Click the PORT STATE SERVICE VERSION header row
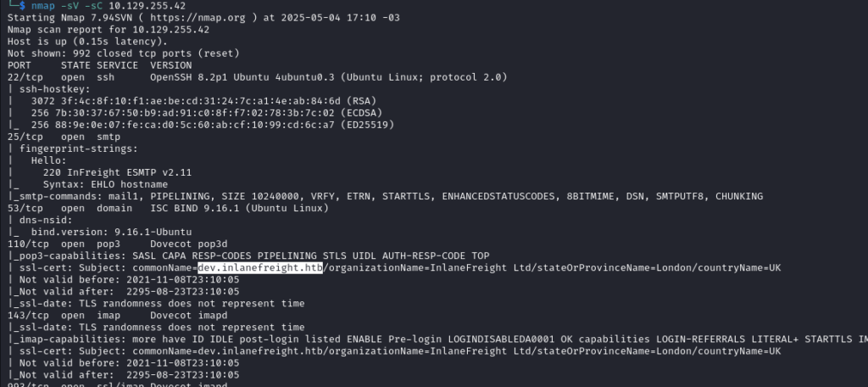The width and height of the screenshot is (868, 387). (x=100, y=65)
